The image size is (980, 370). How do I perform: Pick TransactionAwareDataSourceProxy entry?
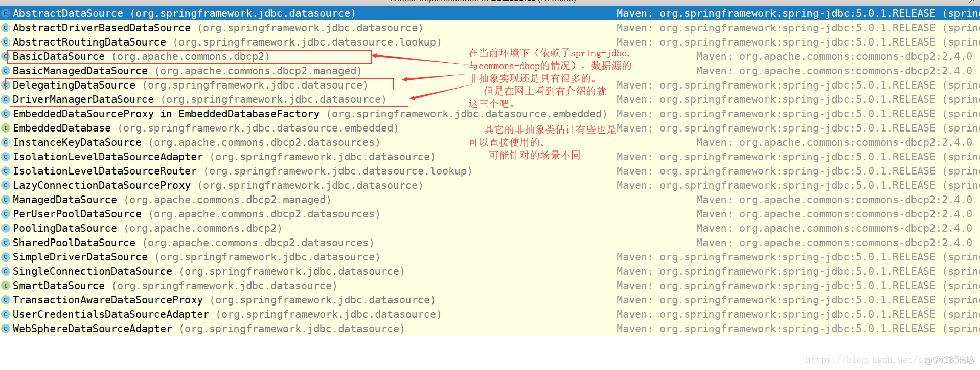tap(490, 300)
